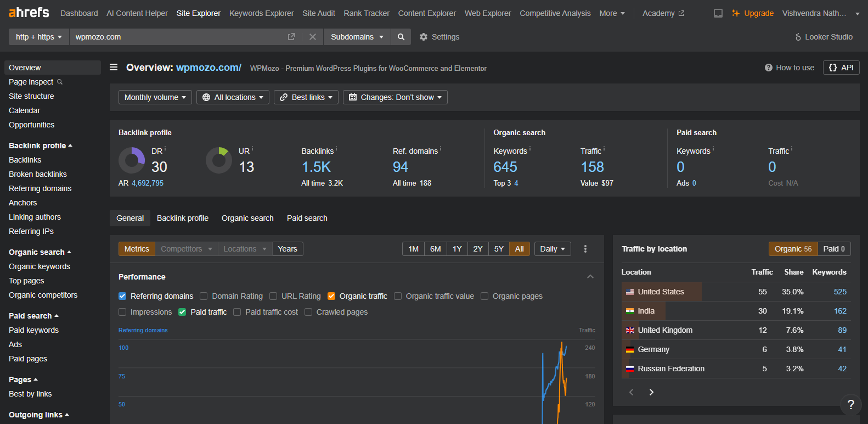Screen dimensions: 868x424
Task: Click the link icon in Best links
Action: point(284,97)
